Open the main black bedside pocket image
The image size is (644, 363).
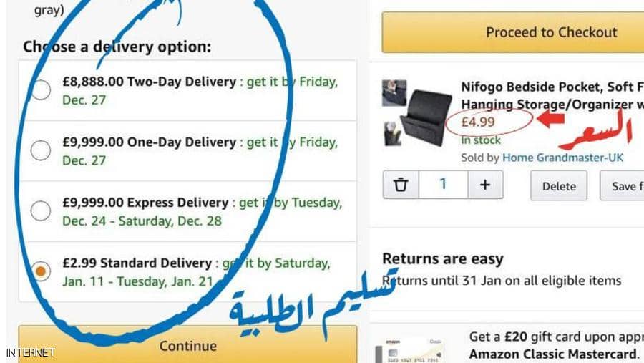click(427, 118)
